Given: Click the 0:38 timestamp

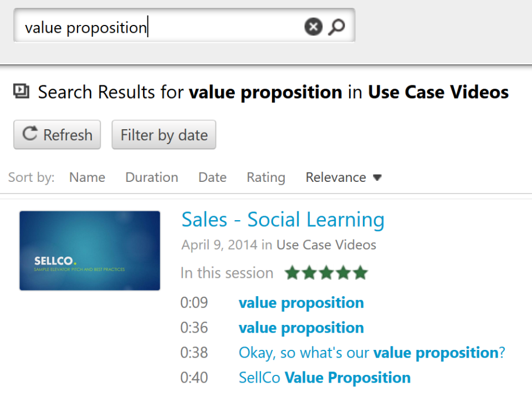Looking at the screenshot, I should point(194,353).
